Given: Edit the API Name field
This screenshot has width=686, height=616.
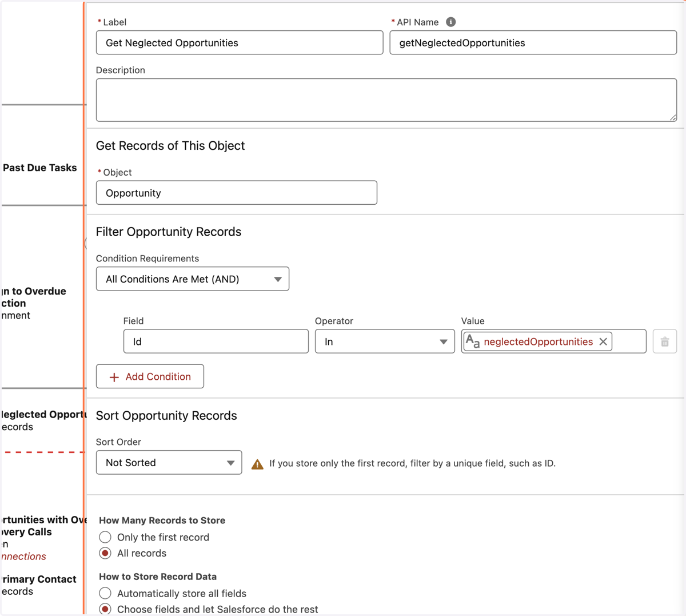Looking at the screenshot, I should 533,43.
